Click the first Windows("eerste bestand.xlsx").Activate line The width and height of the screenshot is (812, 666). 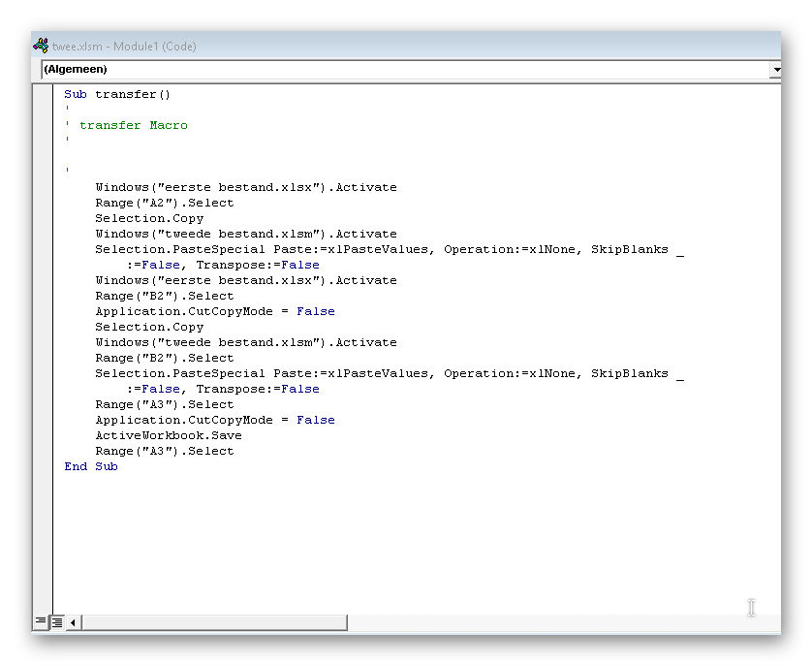(246, 188)
